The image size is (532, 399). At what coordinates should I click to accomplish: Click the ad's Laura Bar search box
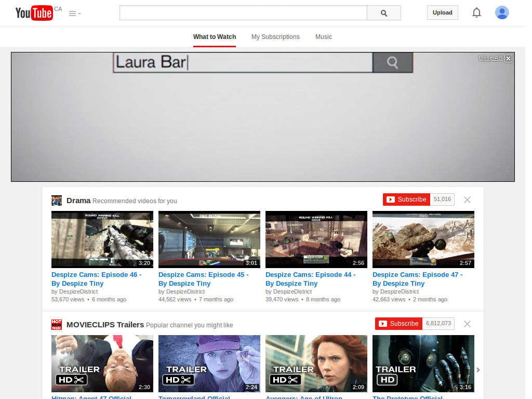click(x=243, y=62)
